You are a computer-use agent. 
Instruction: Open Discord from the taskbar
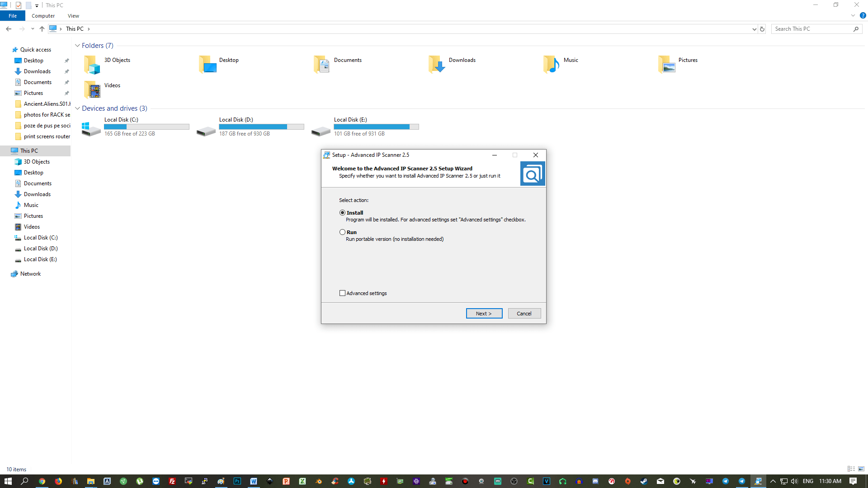595,481
